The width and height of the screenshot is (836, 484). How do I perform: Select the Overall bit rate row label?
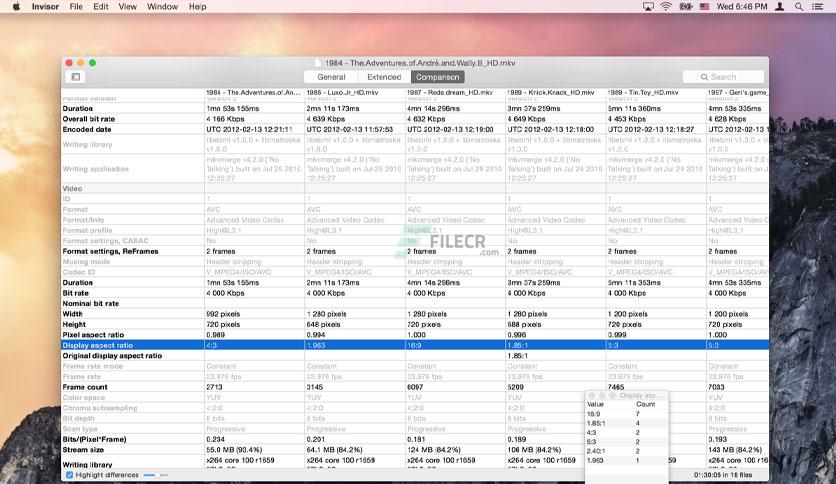(x=89, y=119)
